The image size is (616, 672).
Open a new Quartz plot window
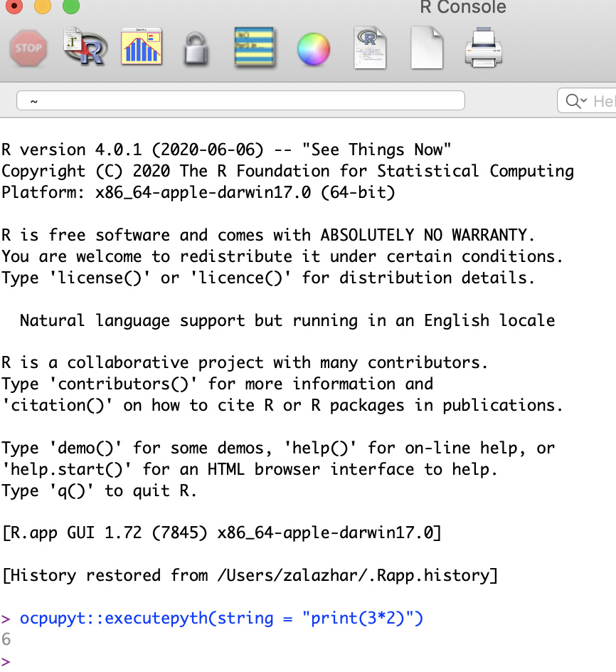click(x=141, y=47)
